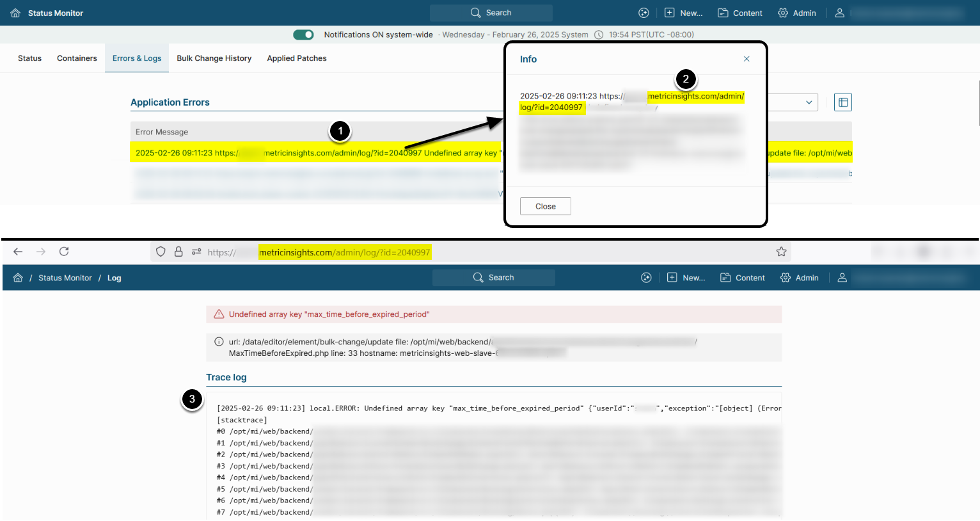980x521 pixels.
Task: Click stack trace line #3
Action: pos(499,466)
